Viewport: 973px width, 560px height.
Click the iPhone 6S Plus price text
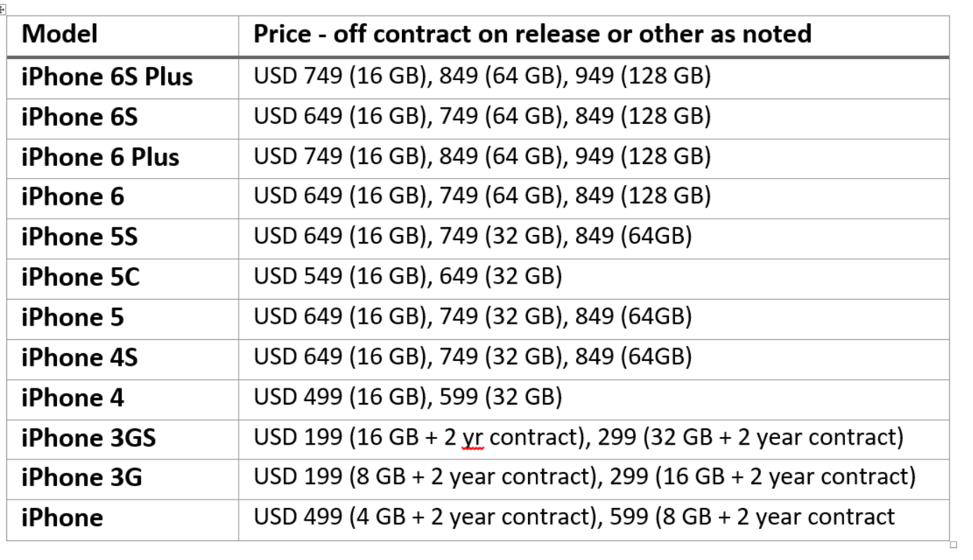[482, 76]
